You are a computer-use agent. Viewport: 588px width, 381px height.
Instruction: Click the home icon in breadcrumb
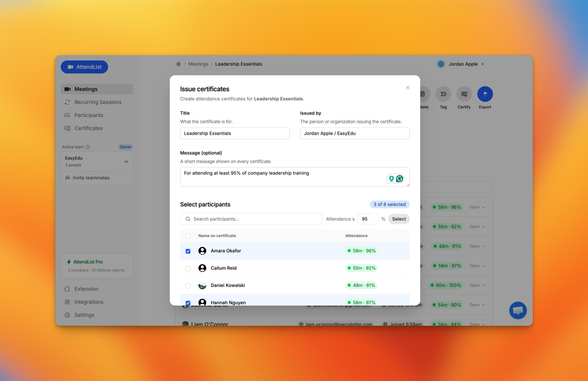coord(179,64)
